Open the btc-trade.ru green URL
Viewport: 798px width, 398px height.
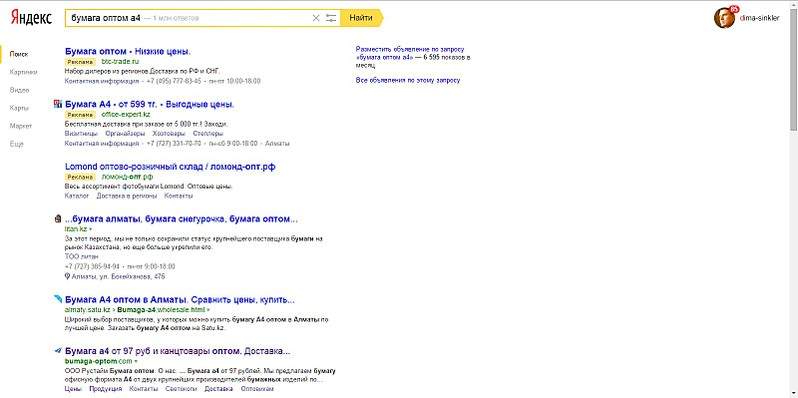tap(120, 62)
